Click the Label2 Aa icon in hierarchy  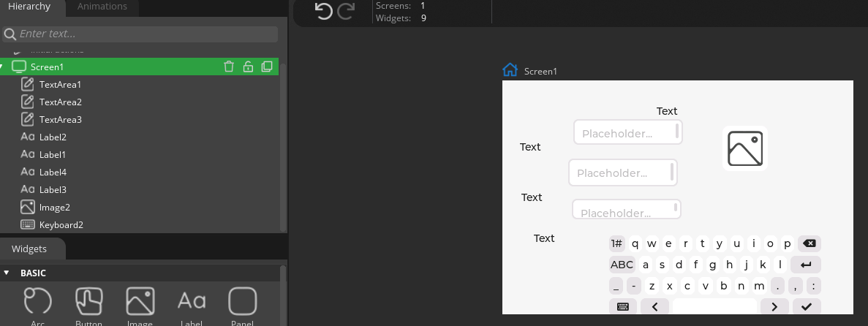coord(28,137)
